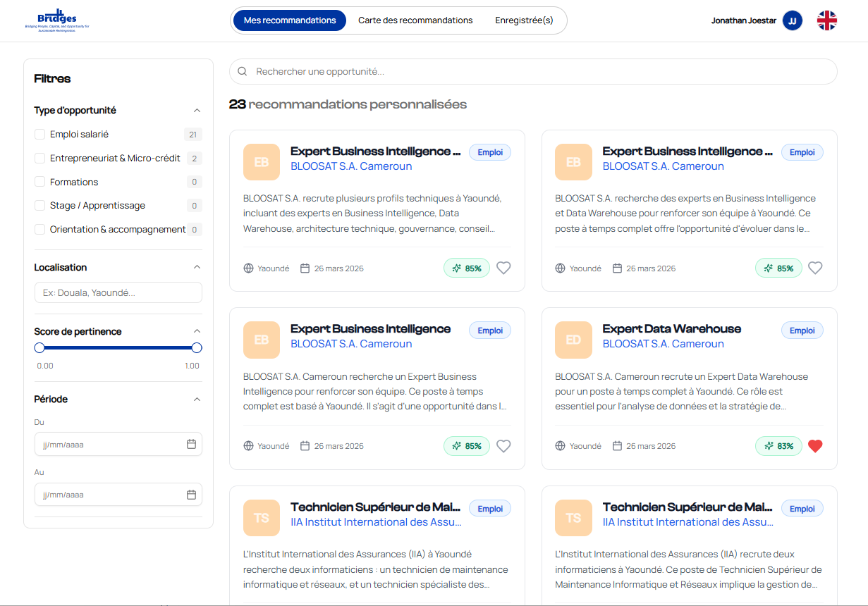
Task: Focus the "Rechercher une opportunité" search field
Action: (533, 71)
